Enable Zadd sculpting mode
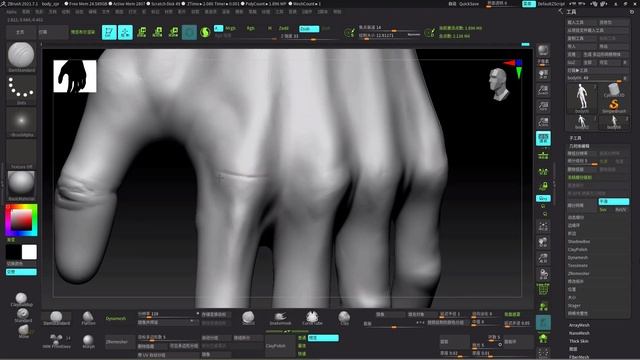 coord(284,28)
